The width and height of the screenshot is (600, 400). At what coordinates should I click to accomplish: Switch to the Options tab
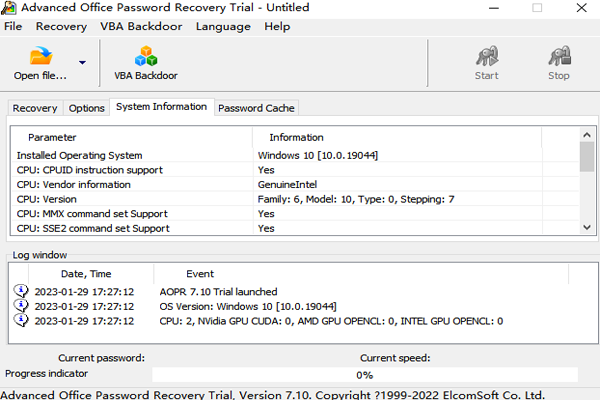[86, 108]
